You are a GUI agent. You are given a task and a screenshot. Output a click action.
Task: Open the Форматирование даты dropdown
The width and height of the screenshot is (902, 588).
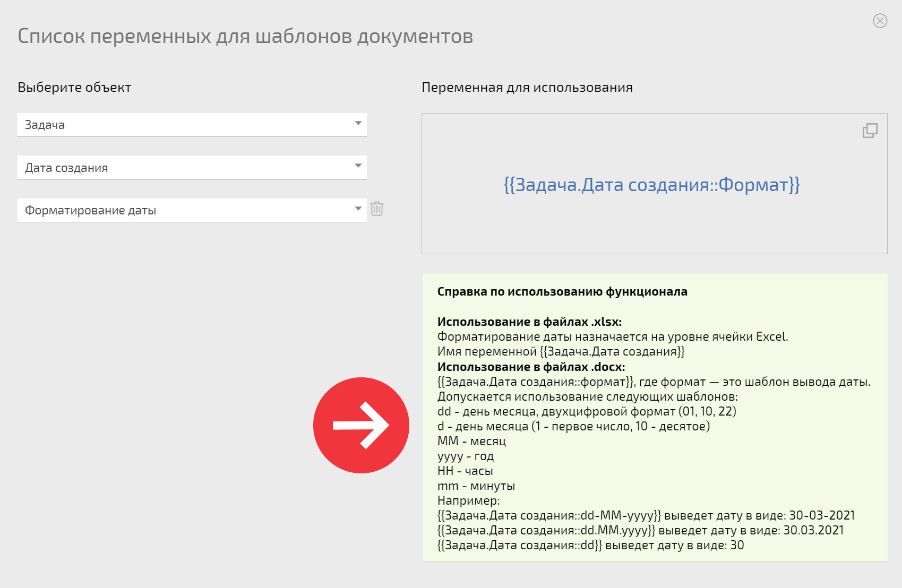coord(192,210)
